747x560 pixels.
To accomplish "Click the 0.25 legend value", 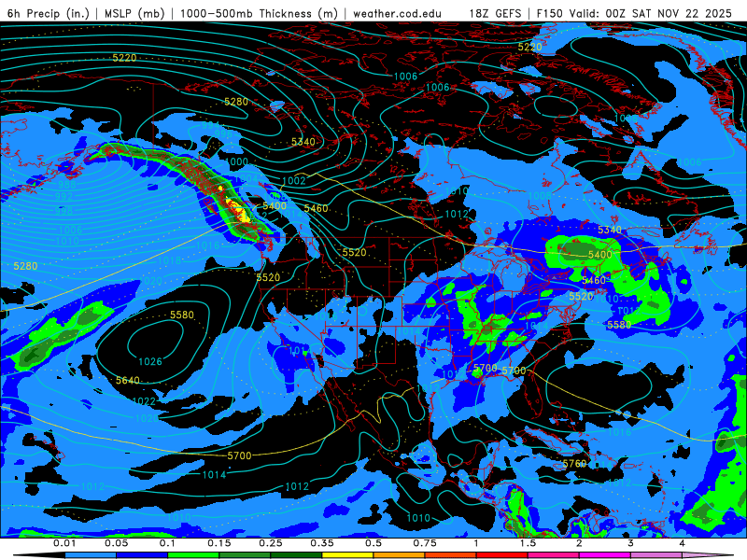I will pyautogui.click(x=271, y=543).
